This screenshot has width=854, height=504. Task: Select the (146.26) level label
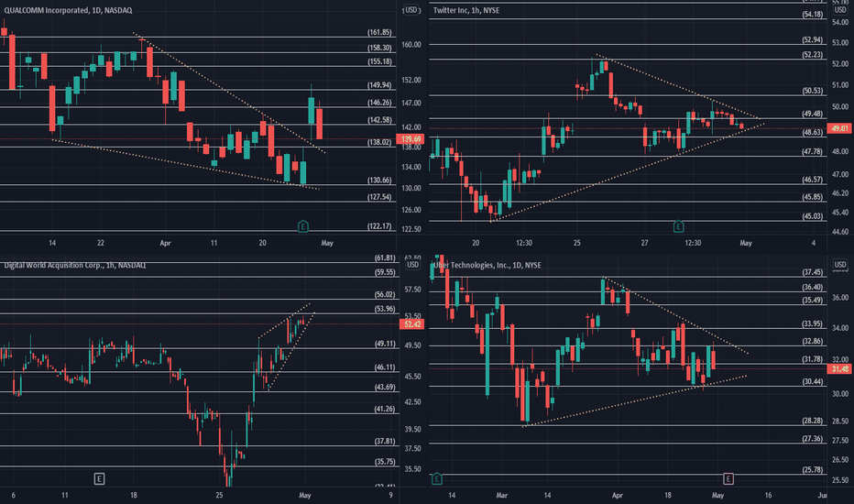click(379, 103)
